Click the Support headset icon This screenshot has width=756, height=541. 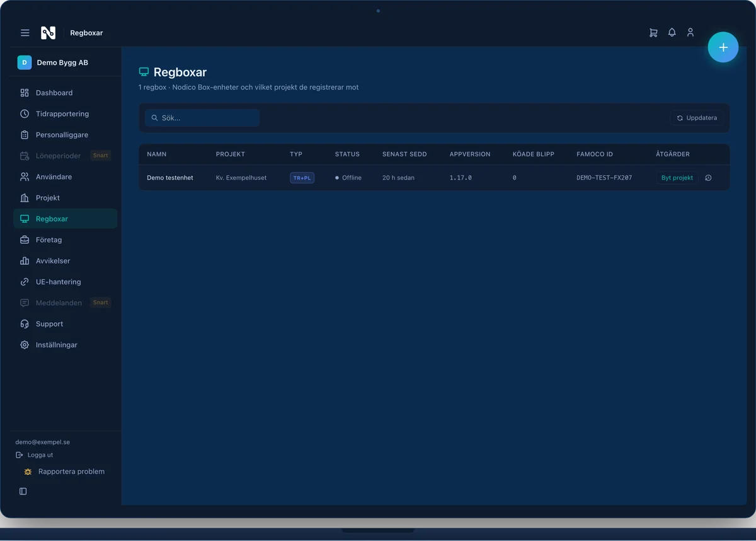(25, 324)
